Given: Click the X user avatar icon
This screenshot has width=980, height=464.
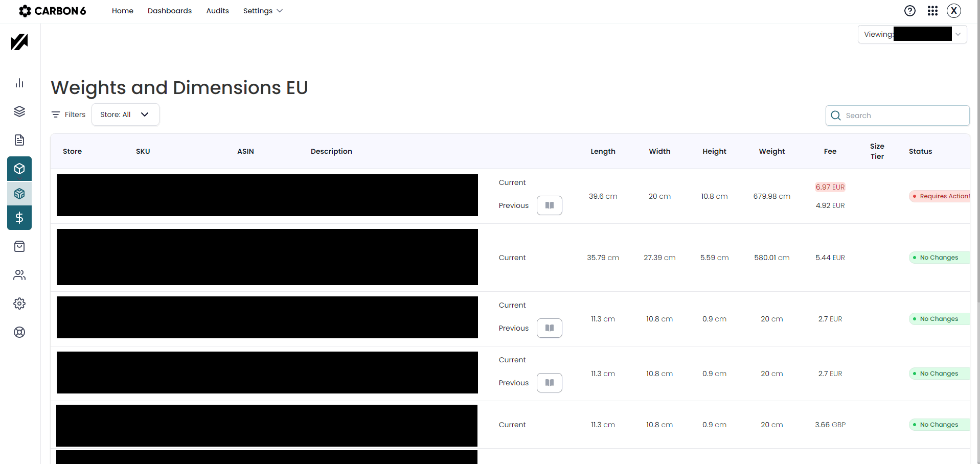Looking at the screenshot, I should (x=954, y=11).
